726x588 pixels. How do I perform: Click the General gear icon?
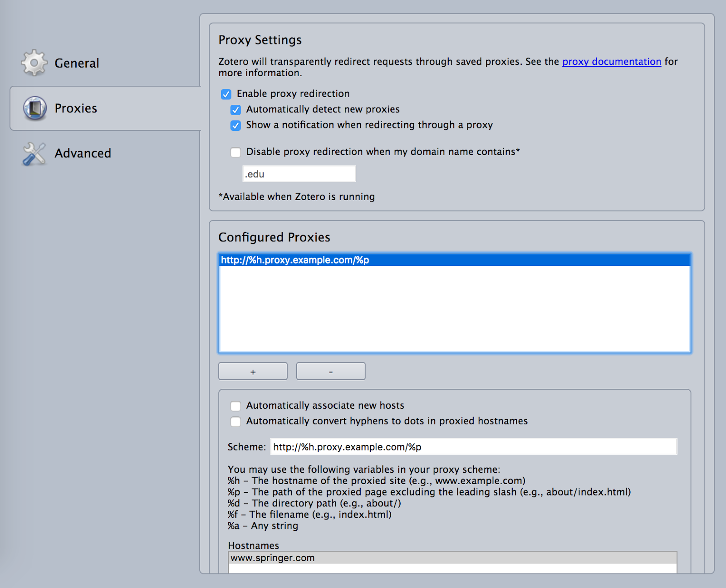coord(34,63)
